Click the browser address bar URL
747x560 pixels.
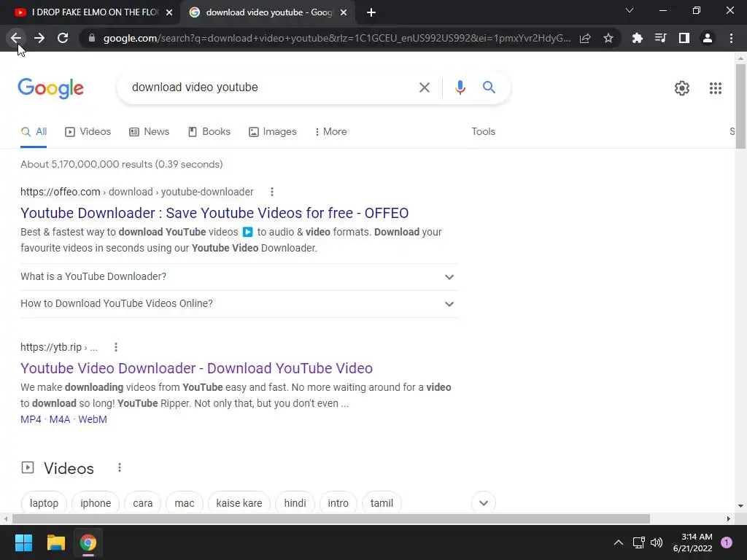click(x=336, y=38)
